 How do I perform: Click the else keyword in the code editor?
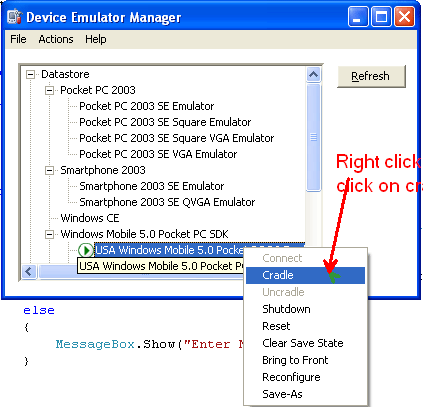(x=39, y=311)
